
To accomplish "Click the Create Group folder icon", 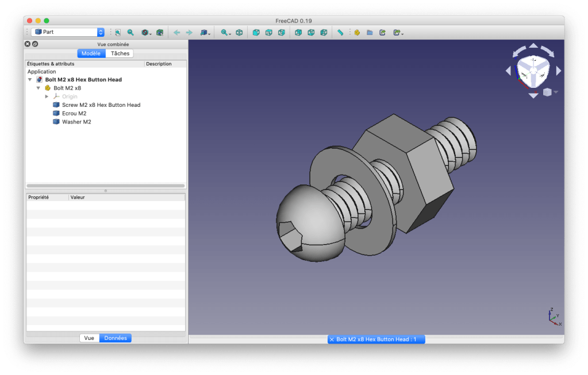I will click(370, 33).
